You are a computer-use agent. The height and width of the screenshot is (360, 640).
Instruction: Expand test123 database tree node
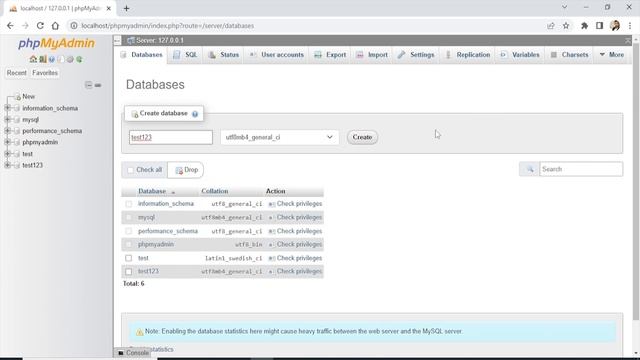7,165
